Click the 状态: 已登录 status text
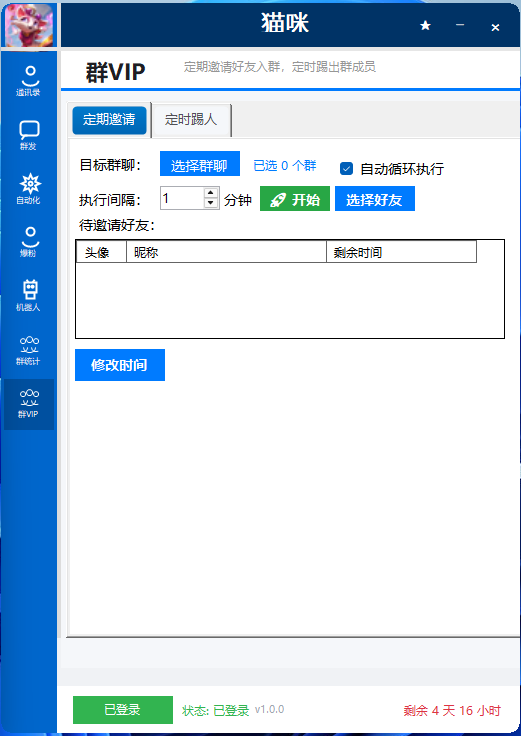Screen dimensions: 521x736 (215, 711)
